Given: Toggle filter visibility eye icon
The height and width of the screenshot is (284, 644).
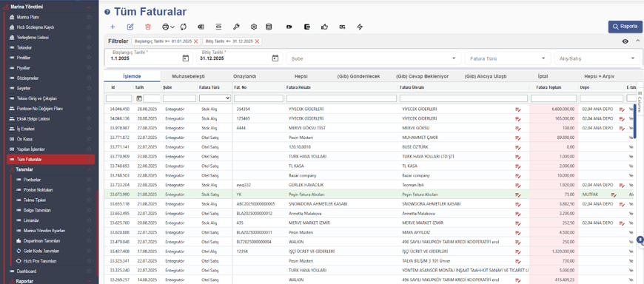Looking at the screenshot, I should click(625, 41).
